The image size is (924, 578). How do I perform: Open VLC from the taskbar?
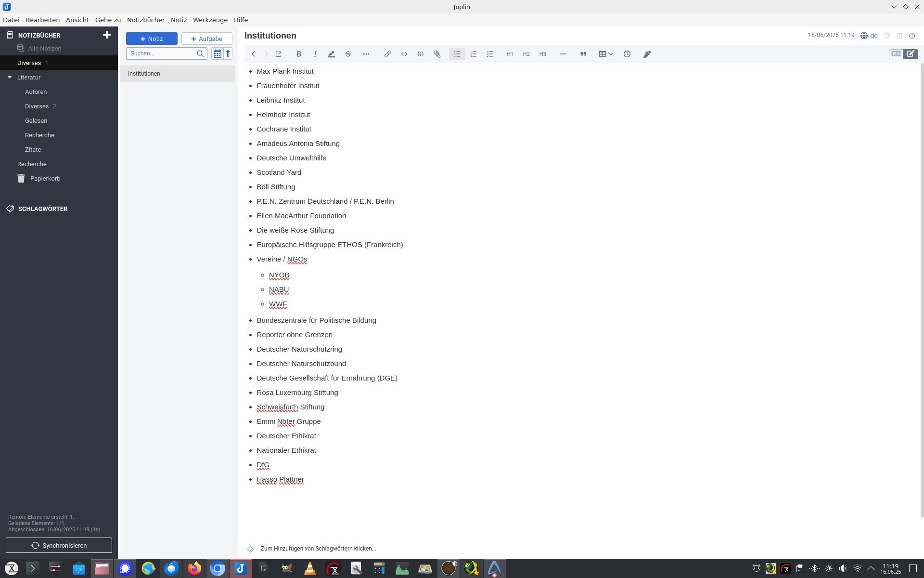pyautogui.click(x=310, y=568)
